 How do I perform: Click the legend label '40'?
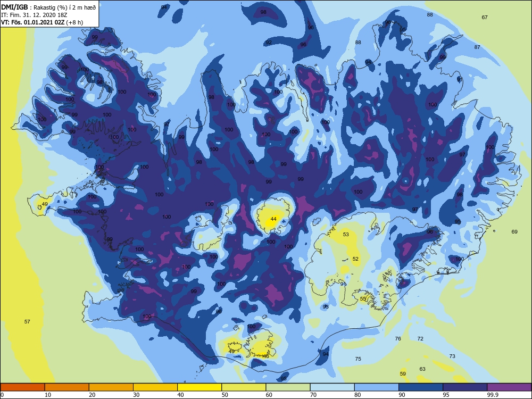(x=180, y=395)
